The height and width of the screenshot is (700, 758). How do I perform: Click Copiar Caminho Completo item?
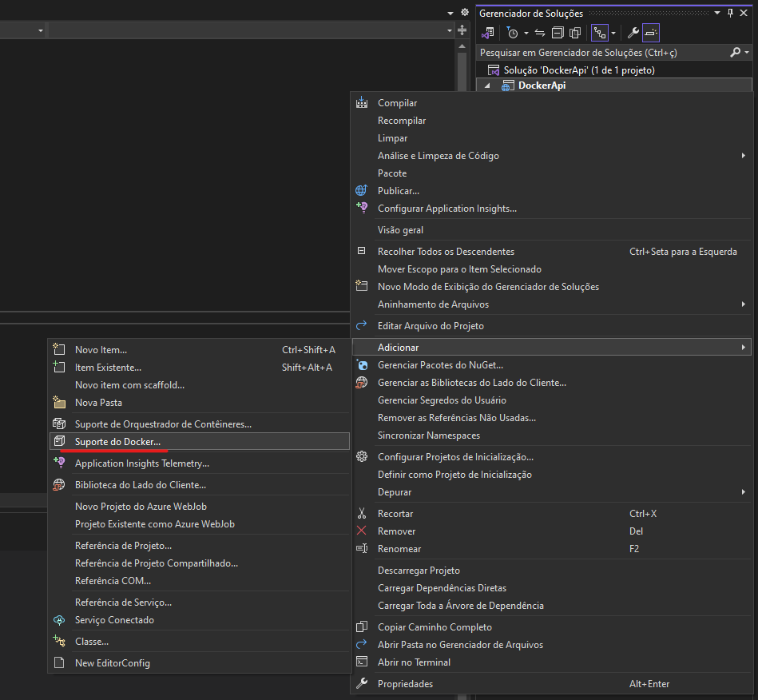click(x=552, y=627)
